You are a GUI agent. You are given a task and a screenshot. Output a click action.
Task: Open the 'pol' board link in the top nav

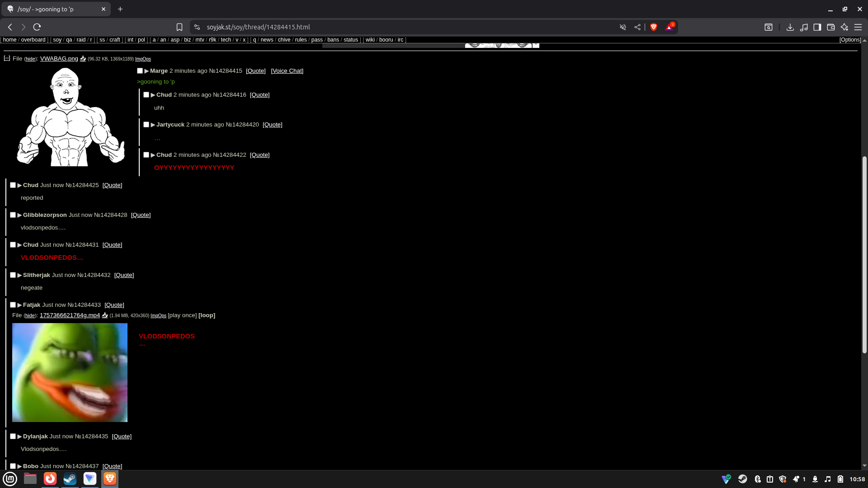pyautogui.click(x=141, y=40)
